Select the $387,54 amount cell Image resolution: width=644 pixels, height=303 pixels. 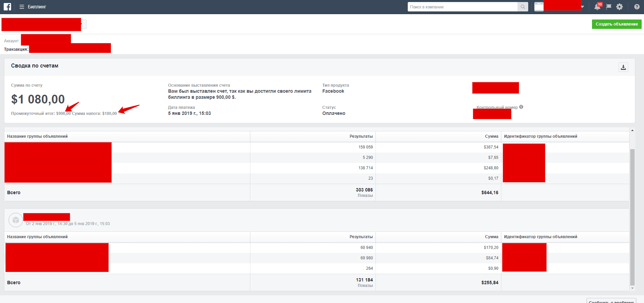point(491,147)
